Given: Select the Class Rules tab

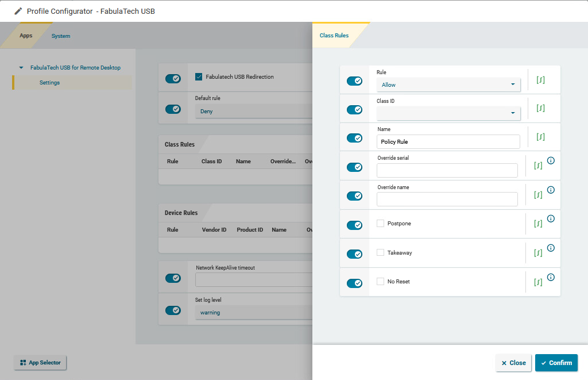Looking at the screenshot, I should [x=334, y=35].
